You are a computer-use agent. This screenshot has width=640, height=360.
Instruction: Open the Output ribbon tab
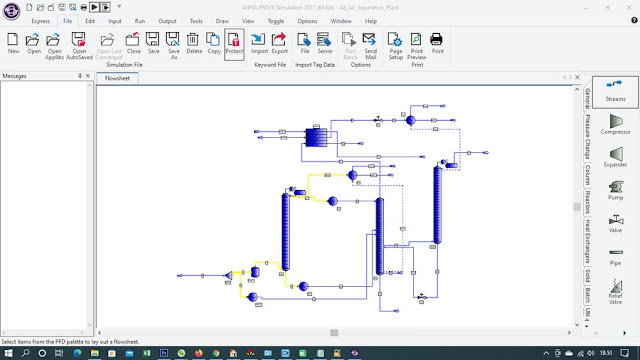[167, 21]
